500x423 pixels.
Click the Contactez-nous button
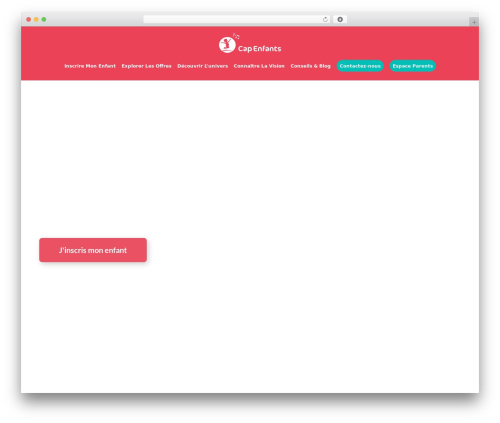coord(360,66)
